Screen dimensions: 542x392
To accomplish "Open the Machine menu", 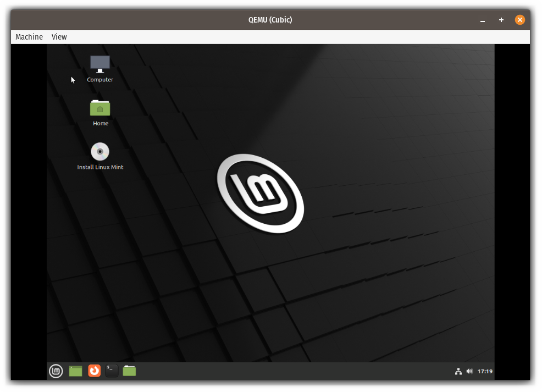I will 29,37.
